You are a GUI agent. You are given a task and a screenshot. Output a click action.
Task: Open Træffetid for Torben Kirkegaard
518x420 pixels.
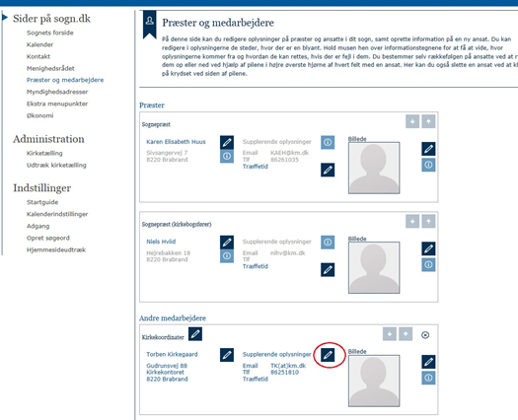tap(255, 379)
